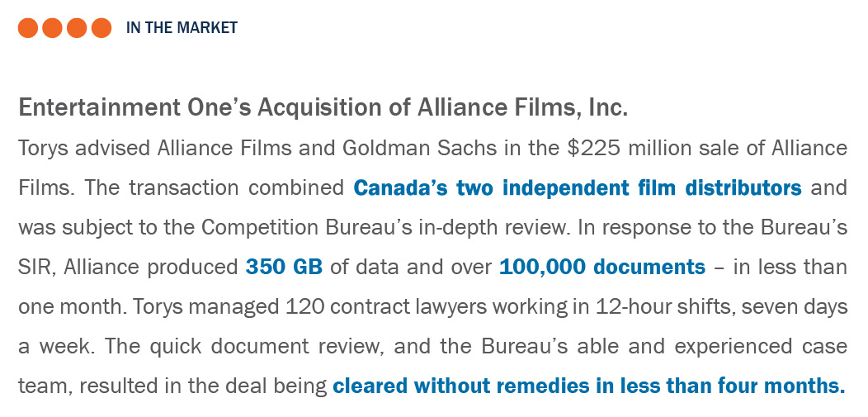
Task: Click the third orange dot
Action: (x=77, y=28)
